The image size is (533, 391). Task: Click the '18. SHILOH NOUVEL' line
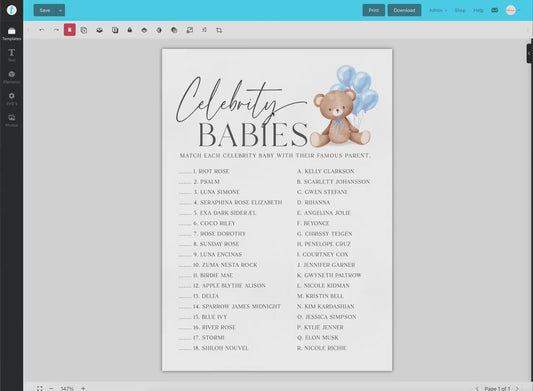pos(214,348)
